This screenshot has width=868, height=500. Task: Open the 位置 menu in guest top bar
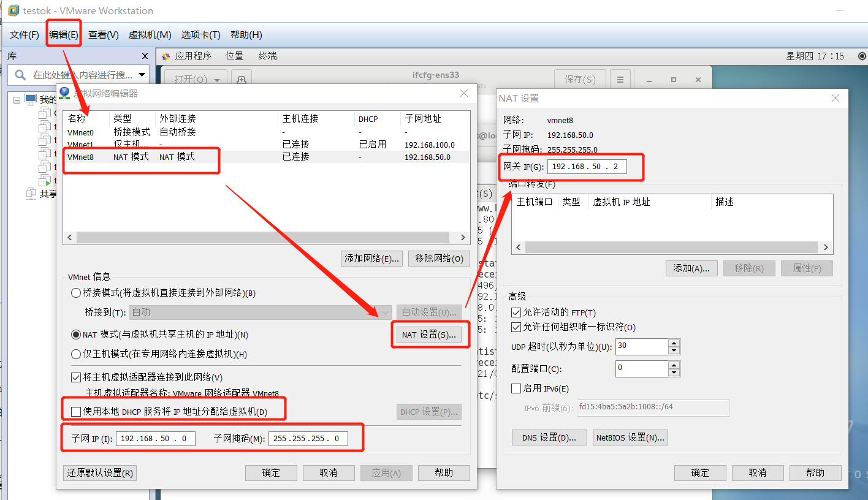pyautogui.click(x=234, y=56)
